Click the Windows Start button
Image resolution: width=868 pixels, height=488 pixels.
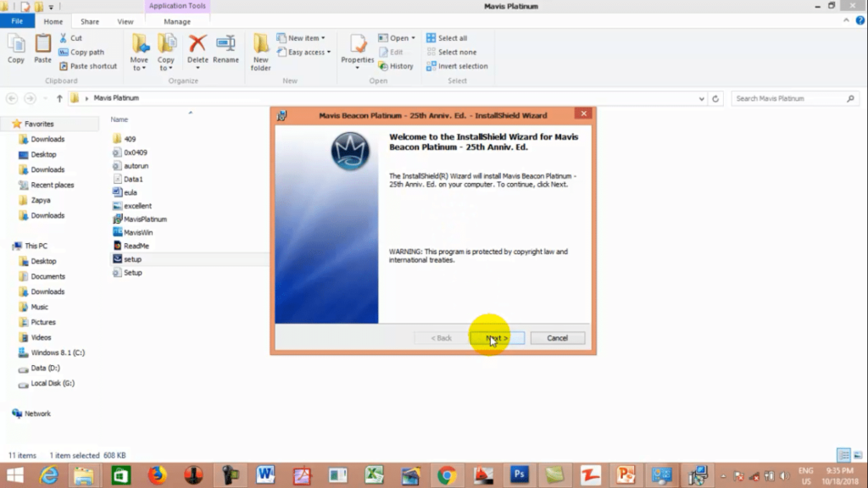[15, 475]
